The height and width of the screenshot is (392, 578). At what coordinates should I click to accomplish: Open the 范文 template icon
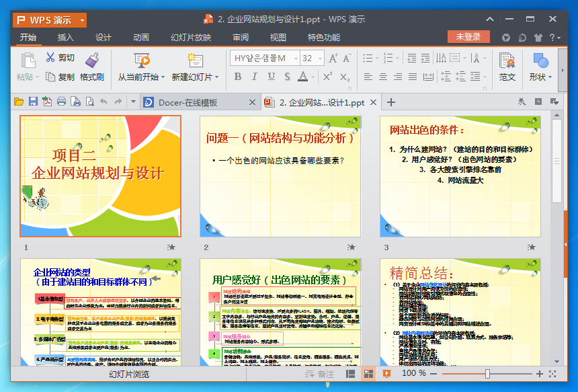pos(507,62)
